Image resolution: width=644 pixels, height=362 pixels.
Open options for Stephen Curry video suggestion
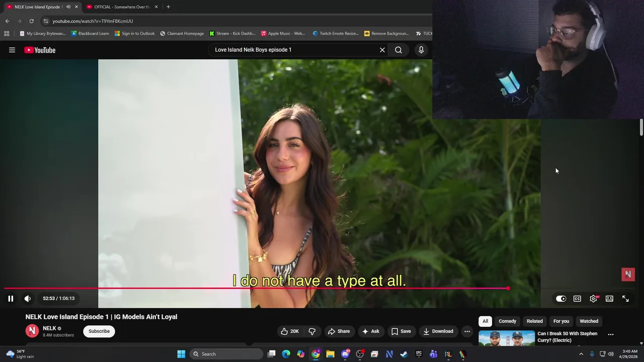(611, 334)
